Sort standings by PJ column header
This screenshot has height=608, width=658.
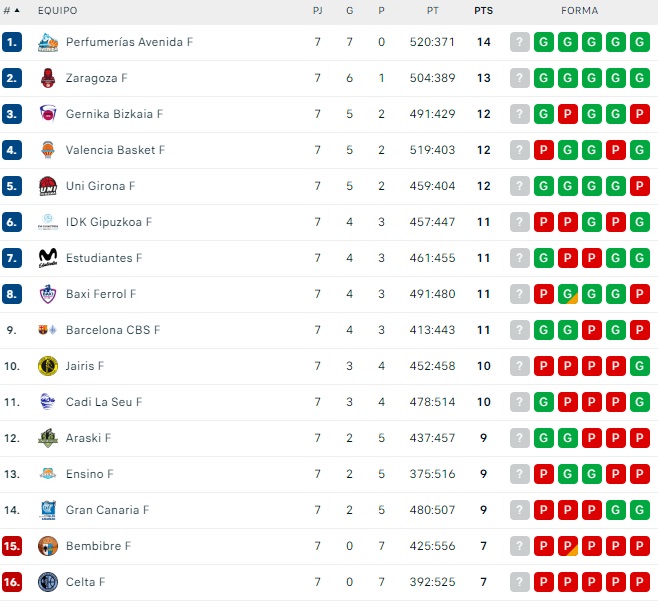coord(317,11)
